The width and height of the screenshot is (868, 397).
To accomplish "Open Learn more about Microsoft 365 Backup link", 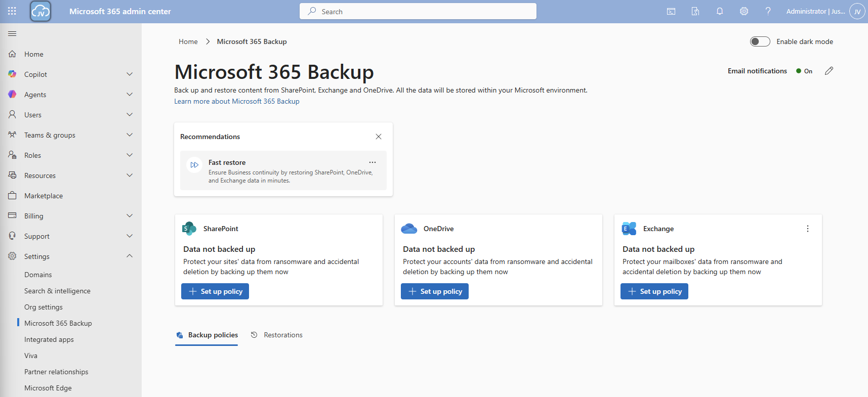I will click(237, 101).
